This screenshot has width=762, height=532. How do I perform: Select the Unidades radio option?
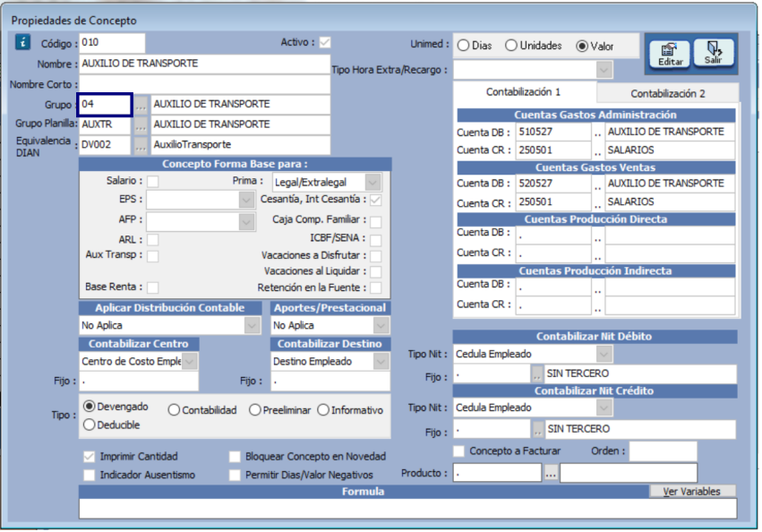click(510, 46)
